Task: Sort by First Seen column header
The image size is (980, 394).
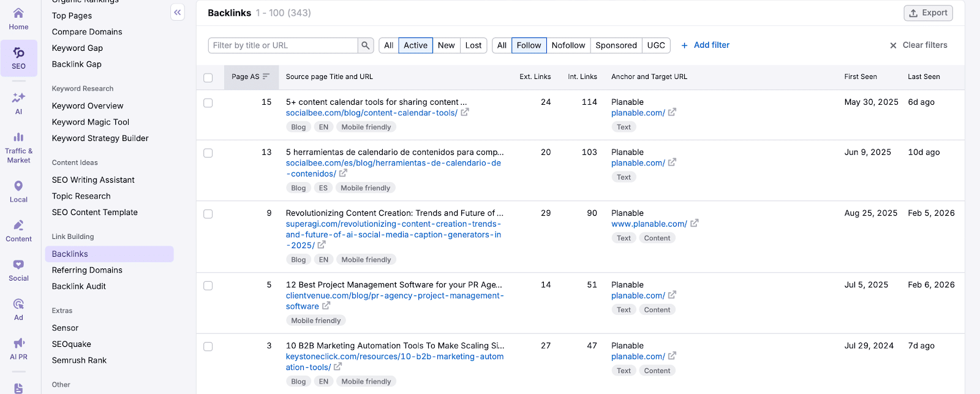Action: click(861, 77)
